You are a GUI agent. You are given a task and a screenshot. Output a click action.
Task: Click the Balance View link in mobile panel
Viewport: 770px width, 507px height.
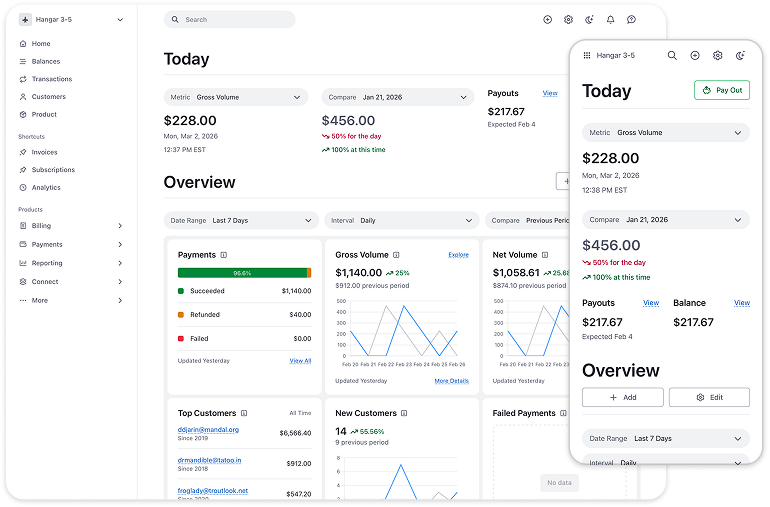[x=742, y=303]
